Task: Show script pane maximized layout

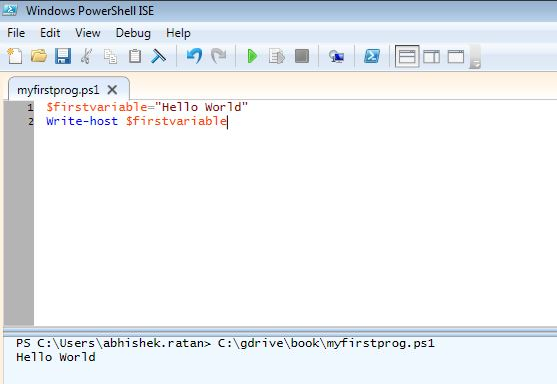Action: [x=456, y=56]
